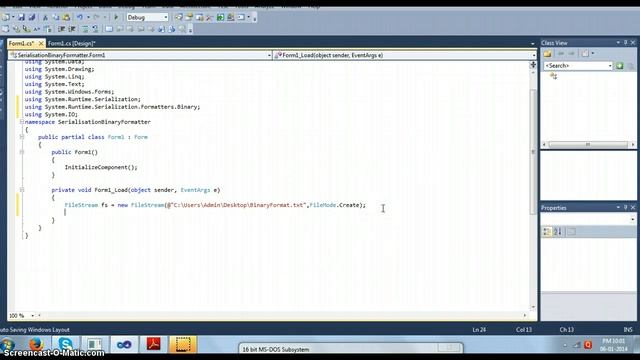Close the Properties panel
640x360 pixels.
[633, 207]
